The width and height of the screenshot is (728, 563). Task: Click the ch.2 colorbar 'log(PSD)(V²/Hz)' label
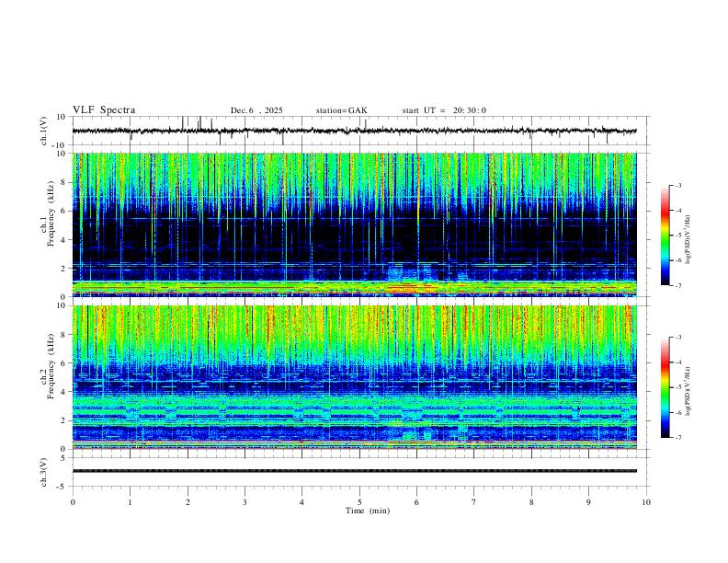(x=688, y=391)
